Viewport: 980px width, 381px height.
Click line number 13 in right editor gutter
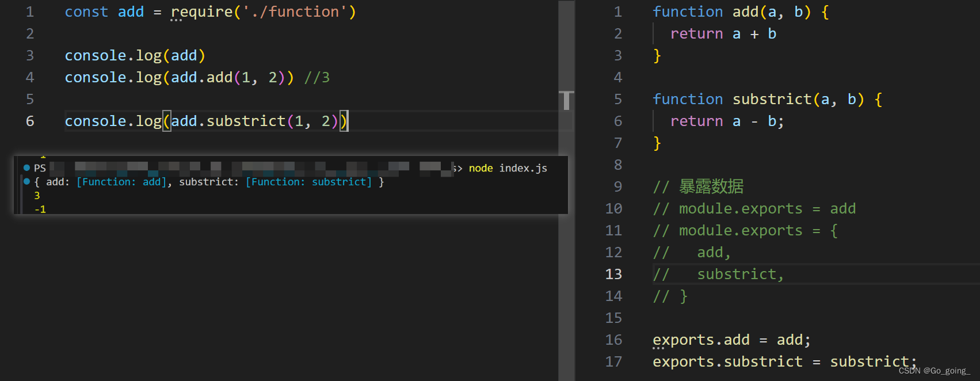coord(613,275)
